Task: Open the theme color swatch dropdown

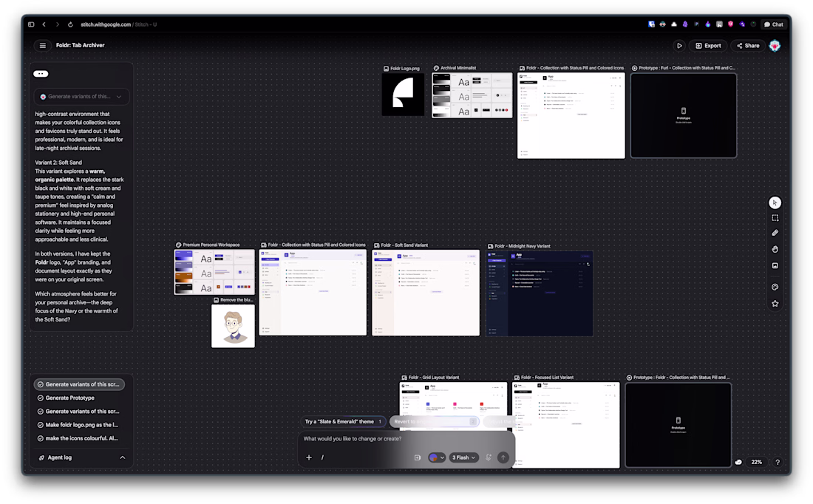Action: pos(437,457)
